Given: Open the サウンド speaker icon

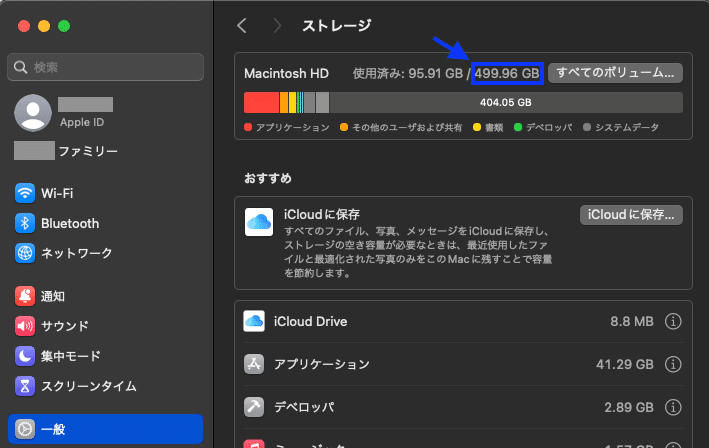Looking at the screenshot, I should (x=25, y=326).
